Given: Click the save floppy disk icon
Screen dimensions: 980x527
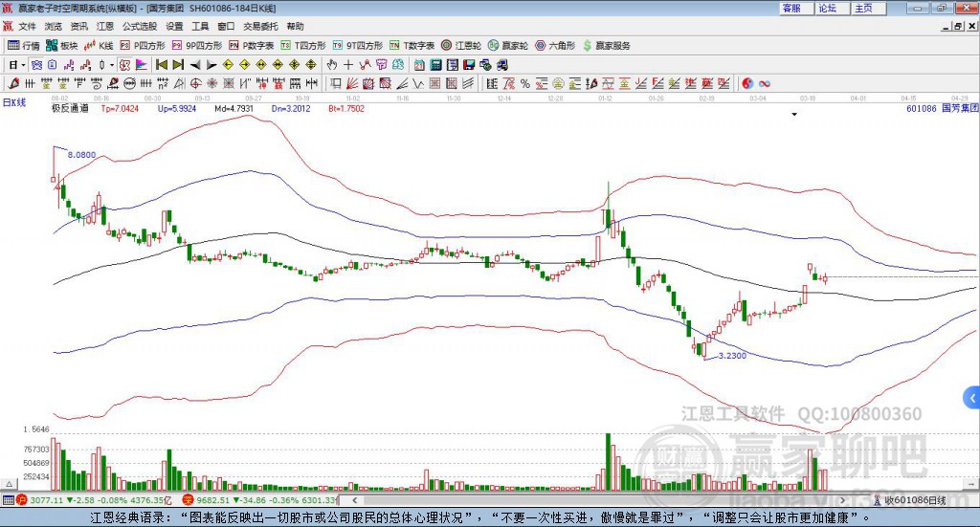Looking at the screenshot, I should click(469, 65).
